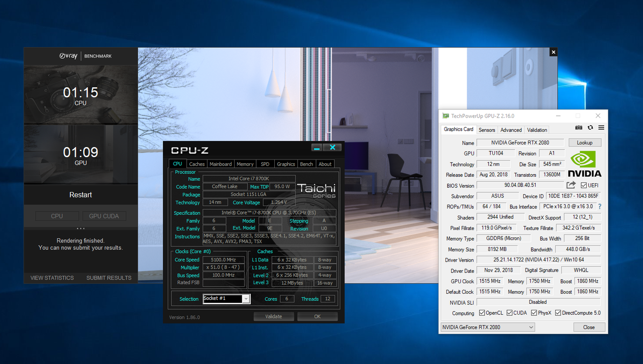Click the 01:09 GPU result thumbnail
Image resolution: width=643 pixels, height=364 pixels.
(x=80, y=155)
